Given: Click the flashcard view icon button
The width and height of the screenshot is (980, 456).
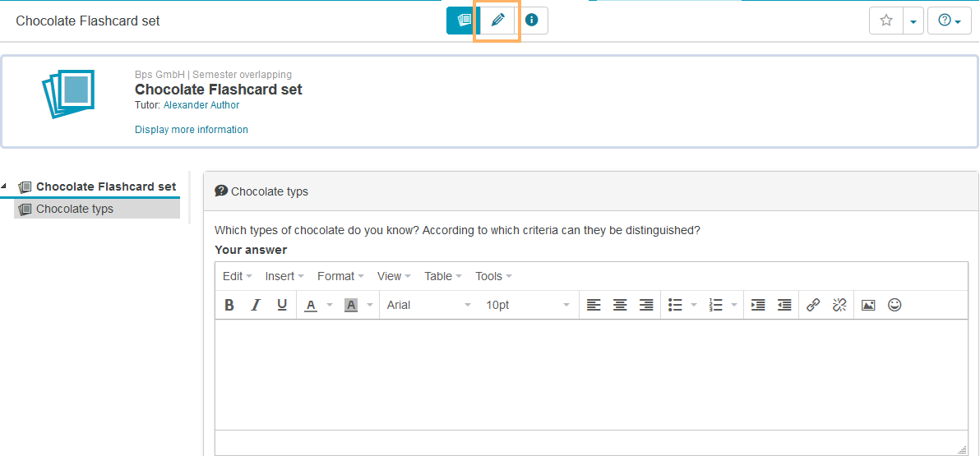Looking at the screenshot, I should (x=464, y=21).
